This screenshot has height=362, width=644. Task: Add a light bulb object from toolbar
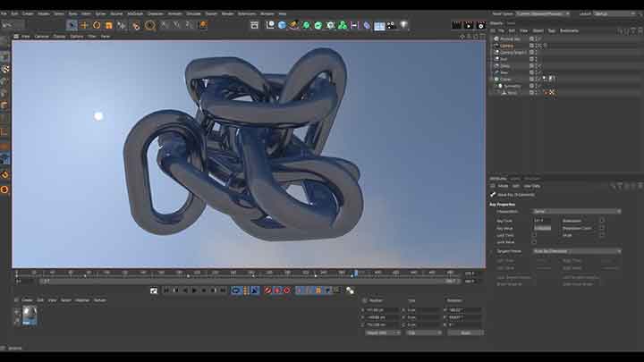403,25
